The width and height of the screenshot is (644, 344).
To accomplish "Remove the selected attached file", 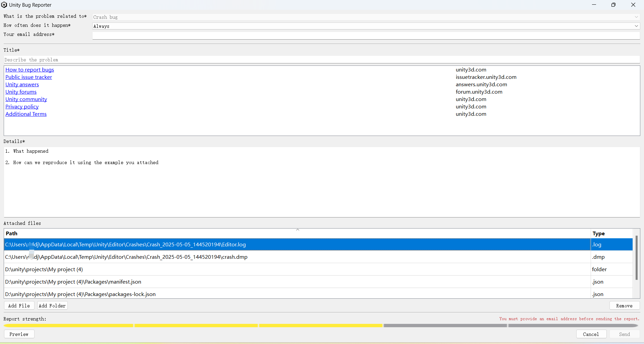I will (x=624, y=305).
